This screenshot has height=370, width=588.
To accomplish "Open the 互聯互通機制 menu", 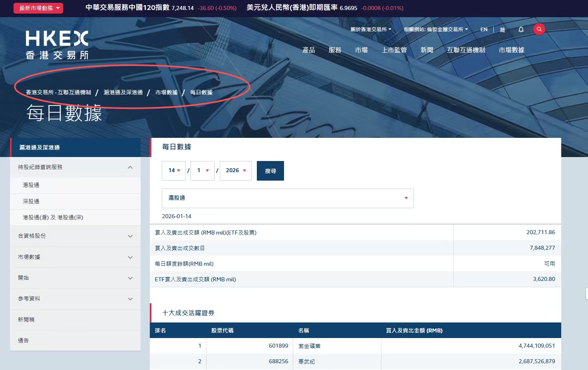I will coord(466,50).
